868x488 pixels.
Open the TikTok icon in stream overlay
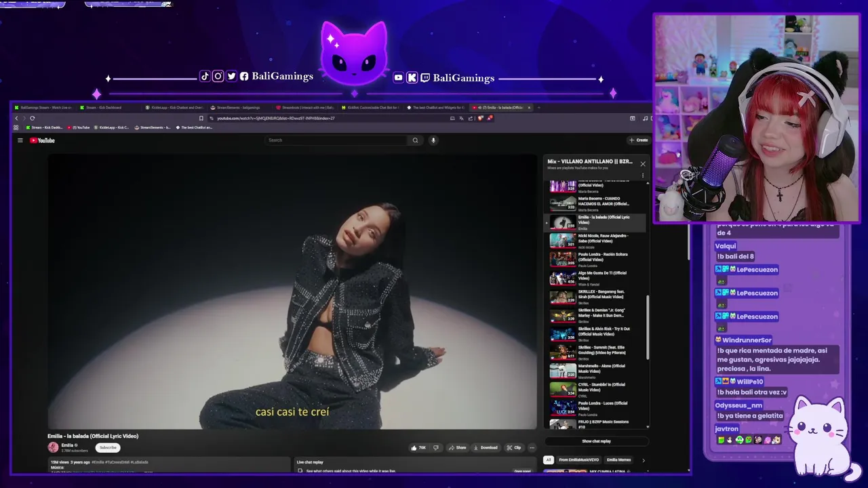205,77
